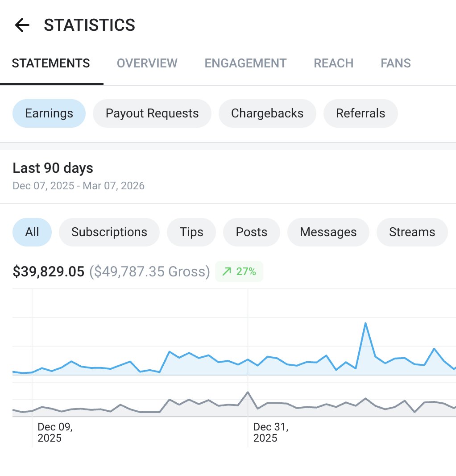Show Payout Requests statements

152,113
